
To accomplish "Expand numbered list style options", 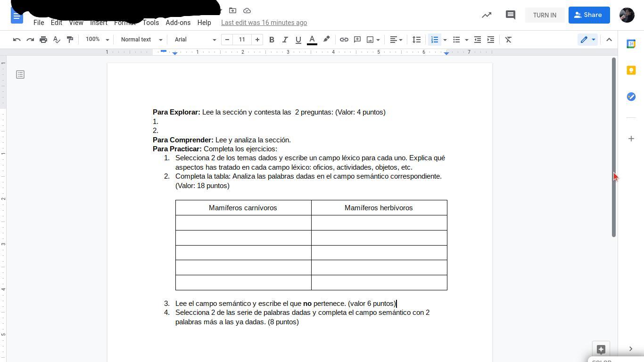I will [445, 40].
